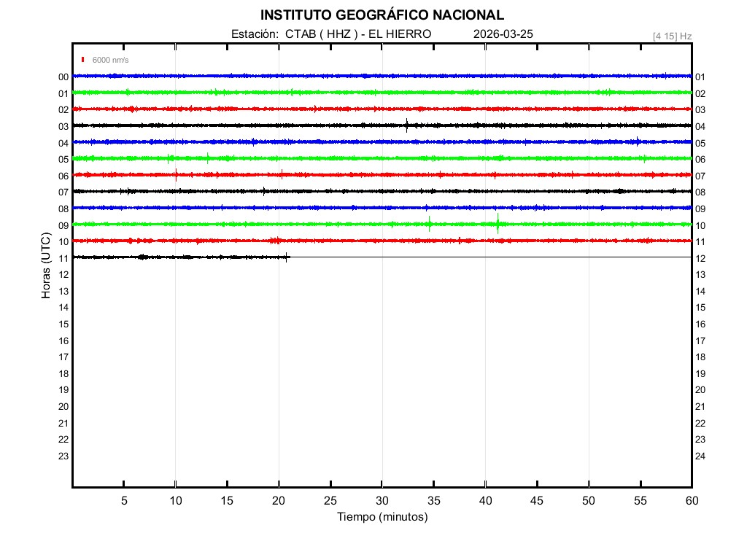Click the 24 hour label on the right axis
Screen dimensions: 747x560
tap(700, 456)
